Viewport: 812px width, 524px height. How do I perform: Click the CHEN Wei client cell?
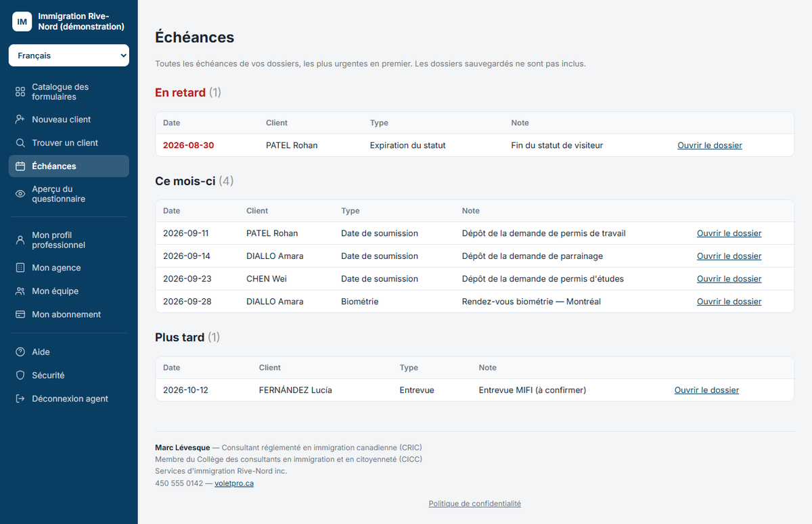point(267,279)
